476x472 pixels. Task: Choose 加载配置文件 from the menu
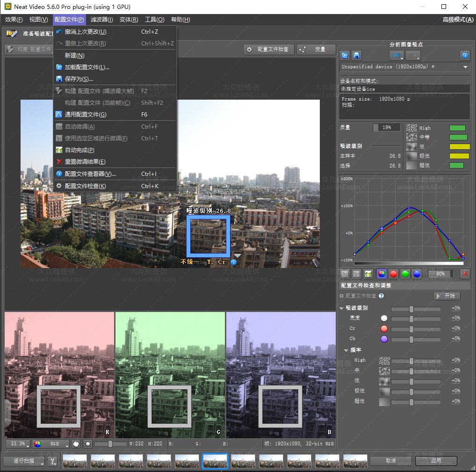pos(115,67)
